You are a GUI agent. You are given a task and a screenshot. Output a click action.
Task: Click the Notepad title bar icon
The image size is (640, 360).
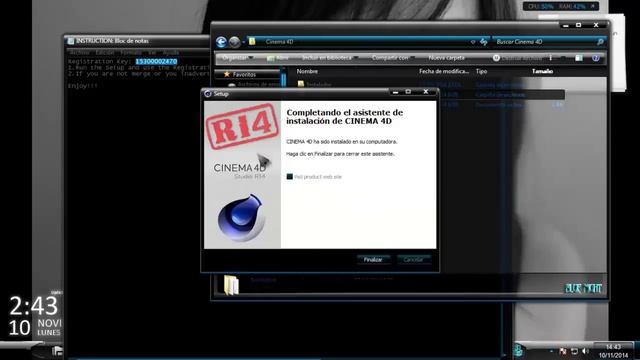71,41
